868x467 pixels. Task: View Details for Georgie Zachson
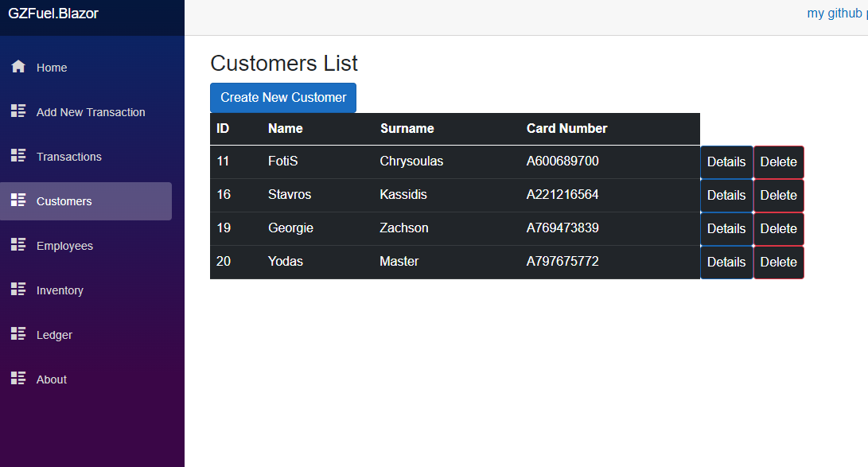click(x=726, y=228)
